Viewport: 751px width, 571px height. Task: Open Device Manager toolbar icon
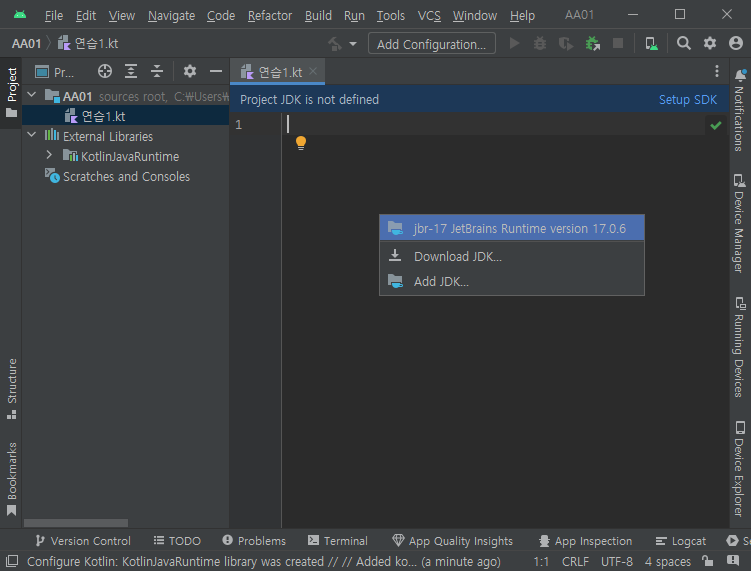651,44
